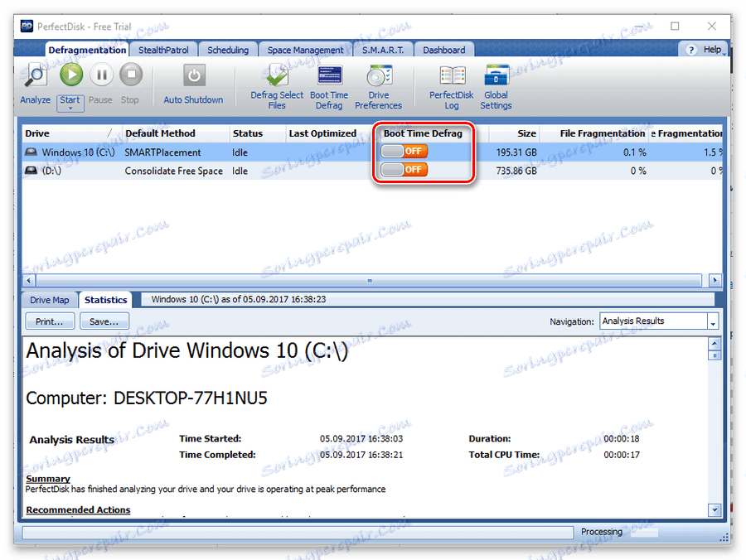
Task: Click the 0.1 % fragmentation value
Action: coord(635,152)
